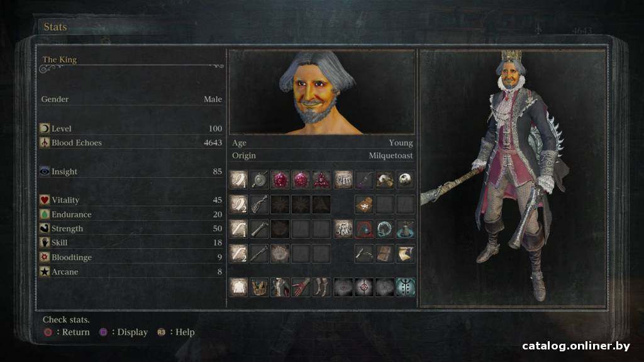Click the swirling blue ring item icon
The width and height of the screenshot is (644, 362).
pyautogui.click(x=384, y=229)
